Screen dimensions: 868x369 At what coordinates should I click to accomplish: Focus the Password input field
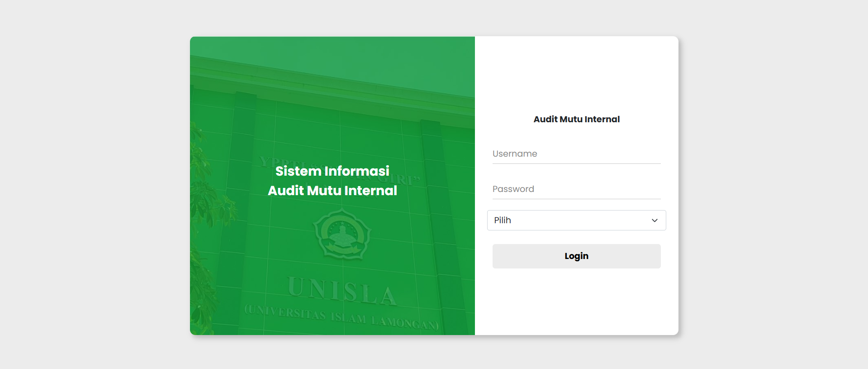tap(576, 189)
